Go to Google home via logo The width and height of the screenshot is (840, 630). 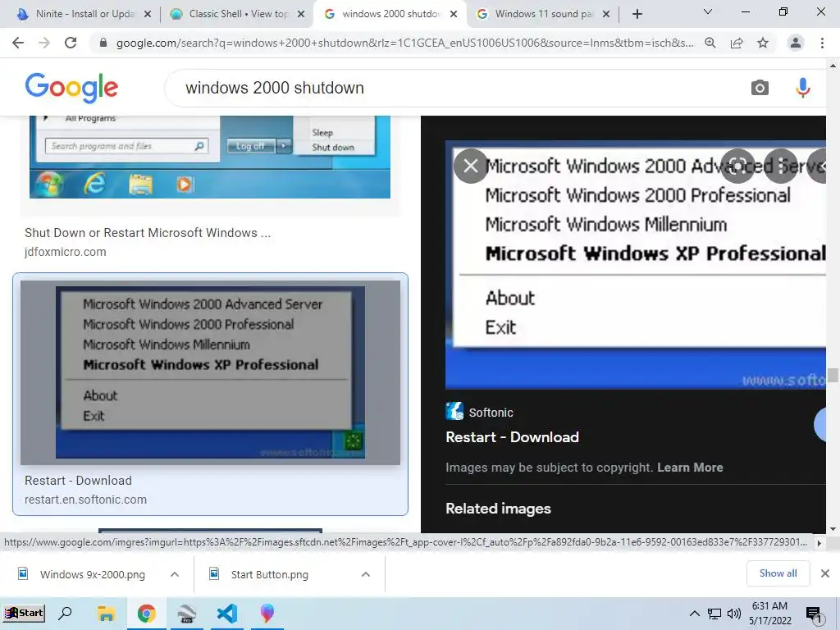click(x=71, y=87)
